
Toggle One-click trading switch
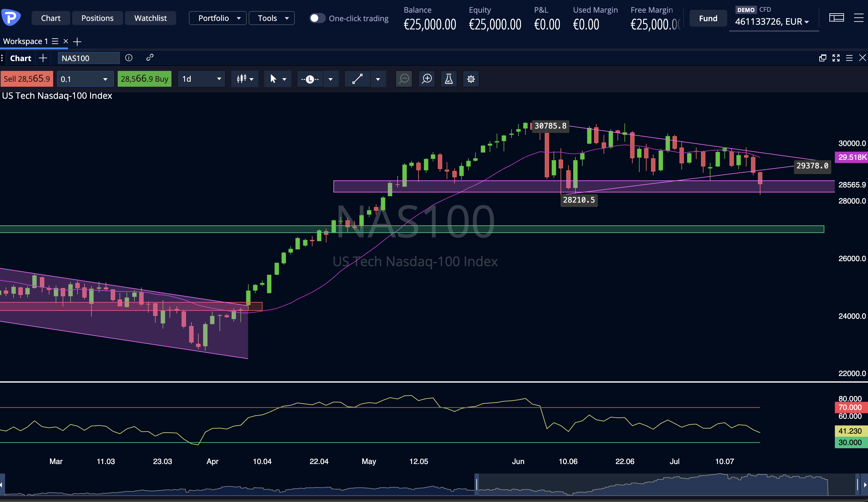317,18
